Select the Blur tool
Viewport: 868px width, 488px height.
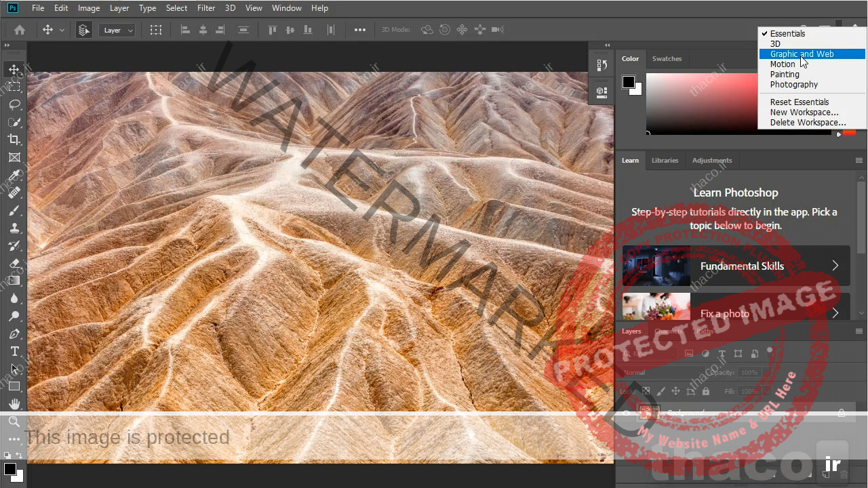(x=14, y=298)
